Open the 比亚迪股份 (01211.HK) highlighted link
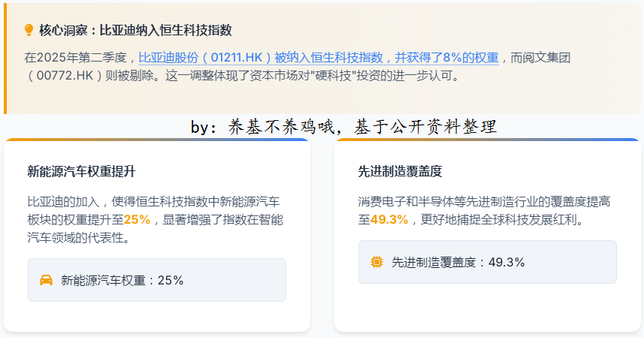 coord(319,58)
